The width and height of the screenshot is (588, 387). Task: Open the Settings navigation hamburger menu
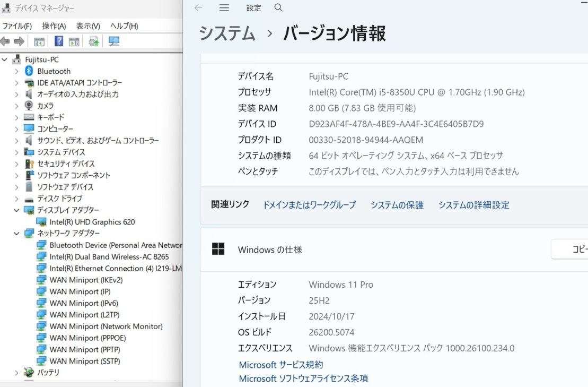pos(224,8)
